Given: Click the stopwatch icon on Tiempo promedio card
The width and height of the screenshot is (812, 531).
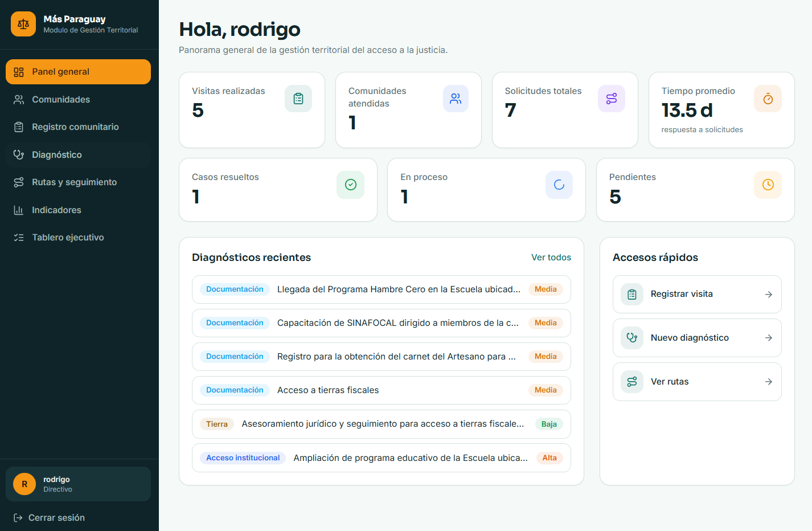Looking at the screenshot, I should pos(768,99).
